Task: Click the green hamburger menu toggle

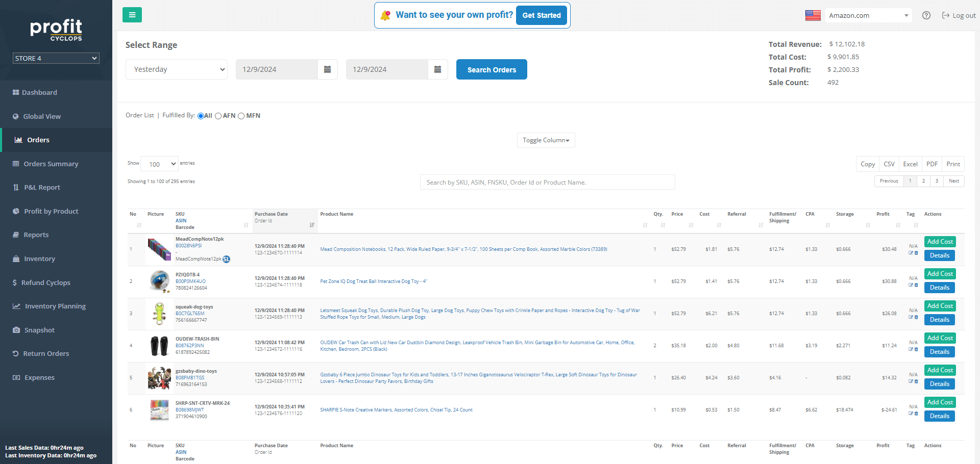Action: point(132,15)
